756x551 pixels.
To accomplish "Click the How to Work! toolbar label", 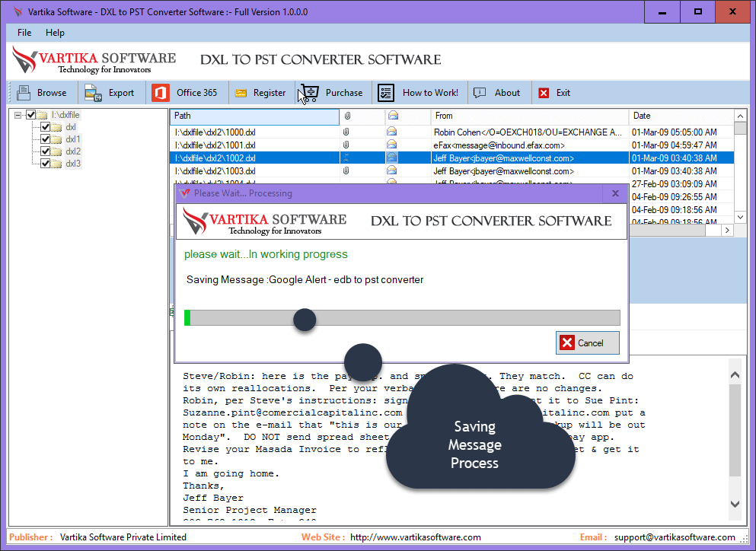I will [430, 93].
